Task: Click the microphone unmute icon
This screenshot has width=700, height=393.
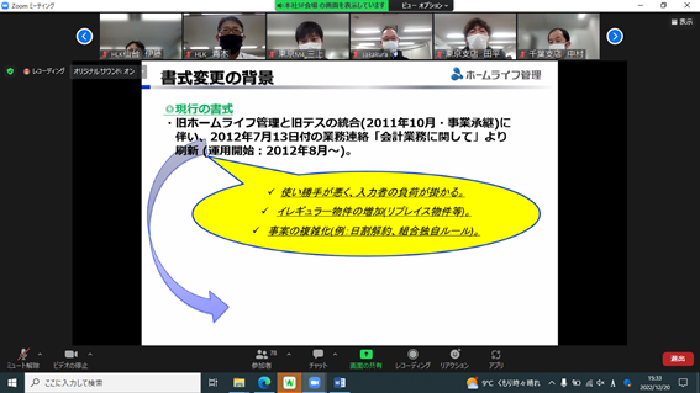Action: pyautogui.click(x=23, y=354)
